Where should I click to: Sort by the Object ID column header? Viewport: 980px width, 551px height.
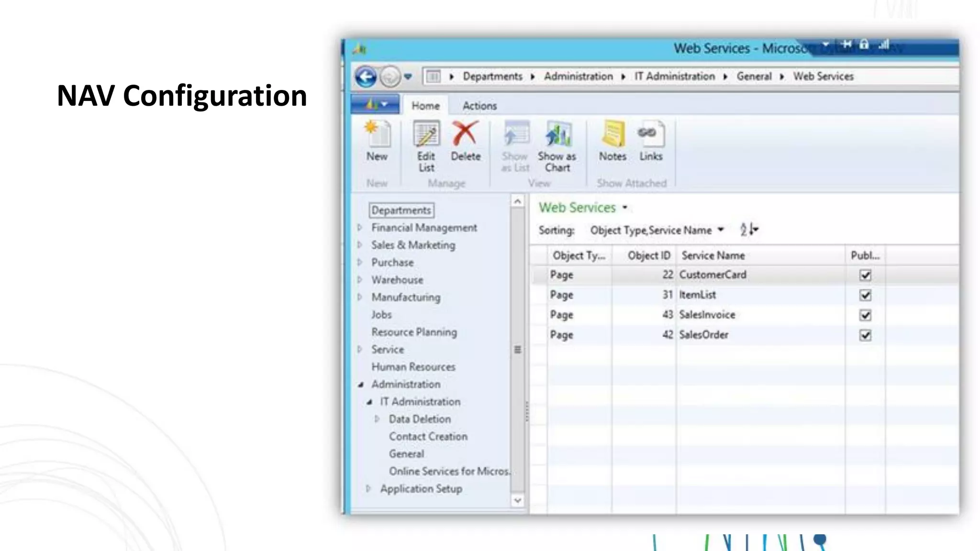(x=644, y=256)
